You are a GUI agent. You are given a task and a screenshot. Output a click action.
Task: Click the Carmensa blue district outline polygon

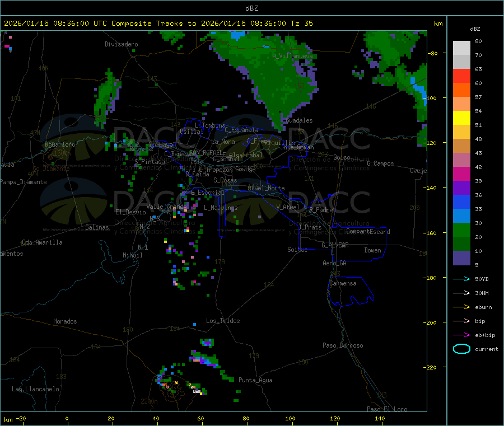point(351,291)
